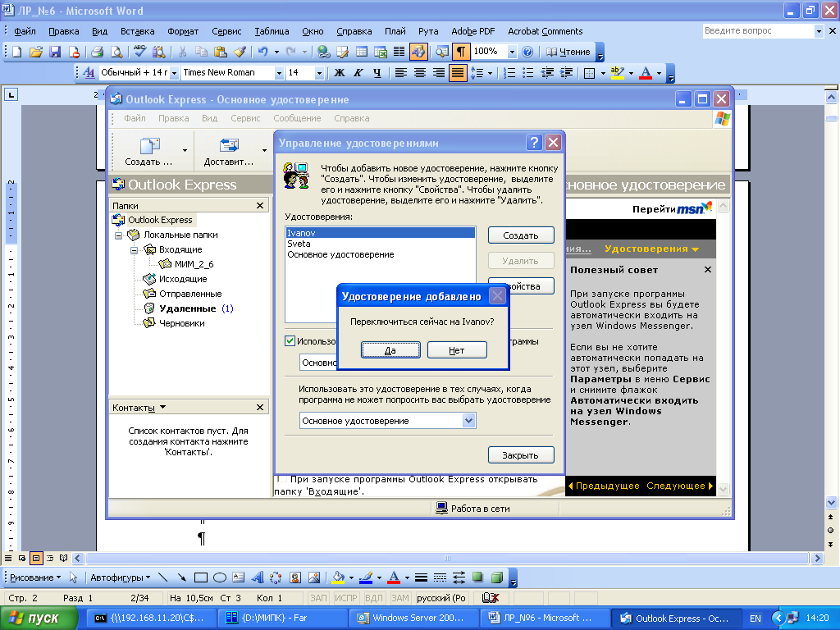Open the Таблица menu
Viewport: 840px width, 630px height.
click(x=272, y=32)
